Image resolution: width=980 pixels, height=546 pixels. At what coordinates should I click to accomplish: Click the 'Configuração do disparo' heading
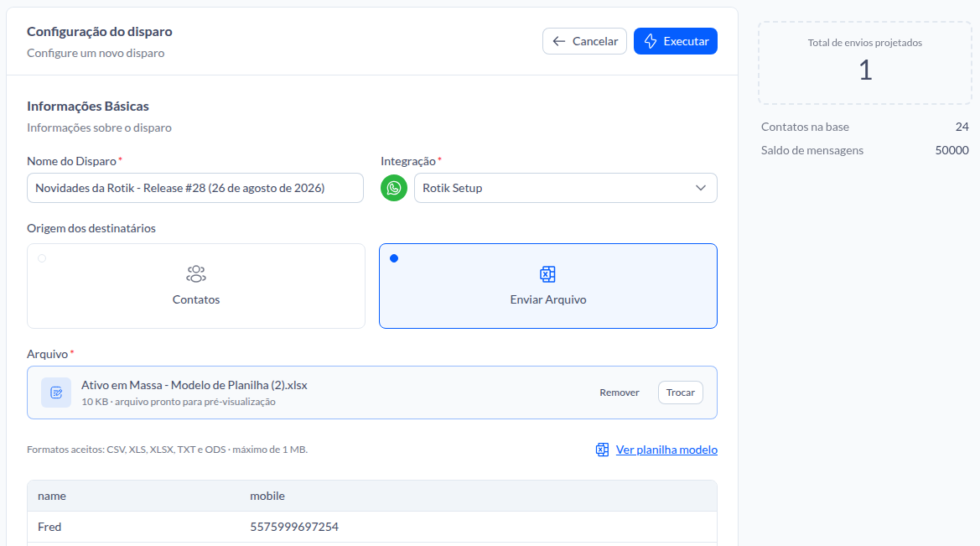[100, 31]
